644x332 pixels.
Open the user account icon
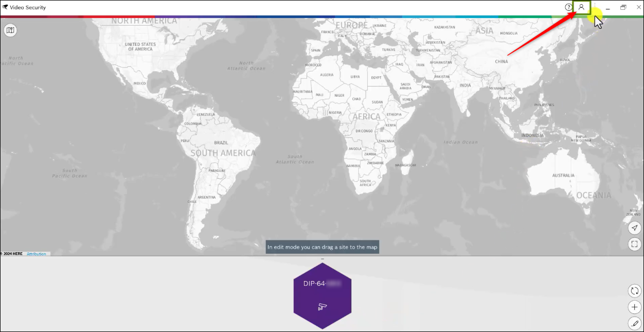tap(581, 7)
